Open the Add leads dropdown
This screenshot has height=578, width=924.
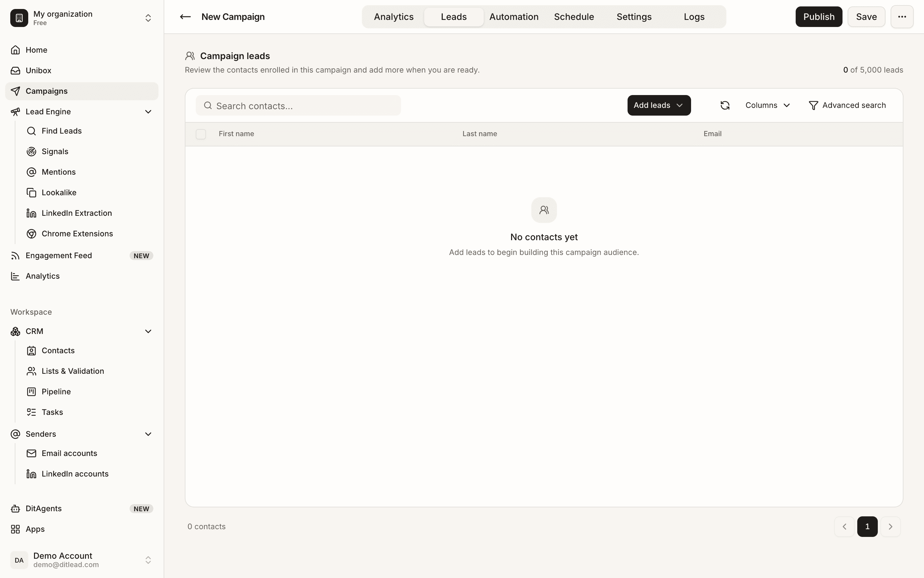(x=659, y=105)
